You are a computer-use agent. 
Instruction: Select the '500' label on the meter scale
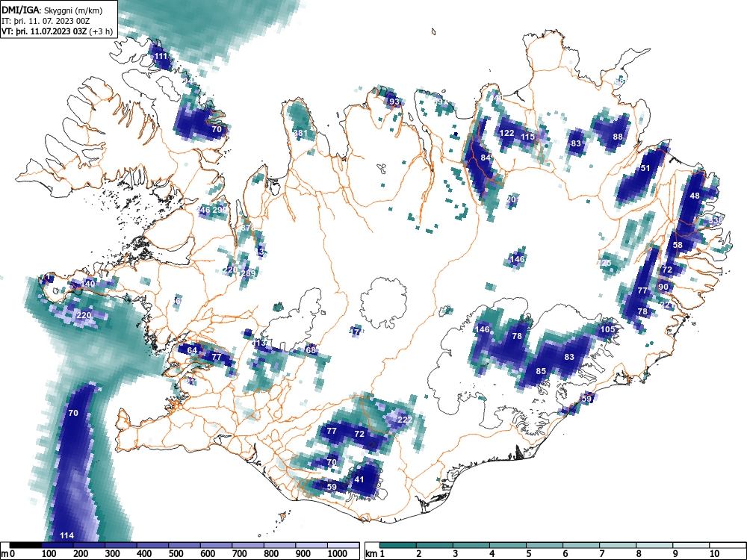coord(176,554)
